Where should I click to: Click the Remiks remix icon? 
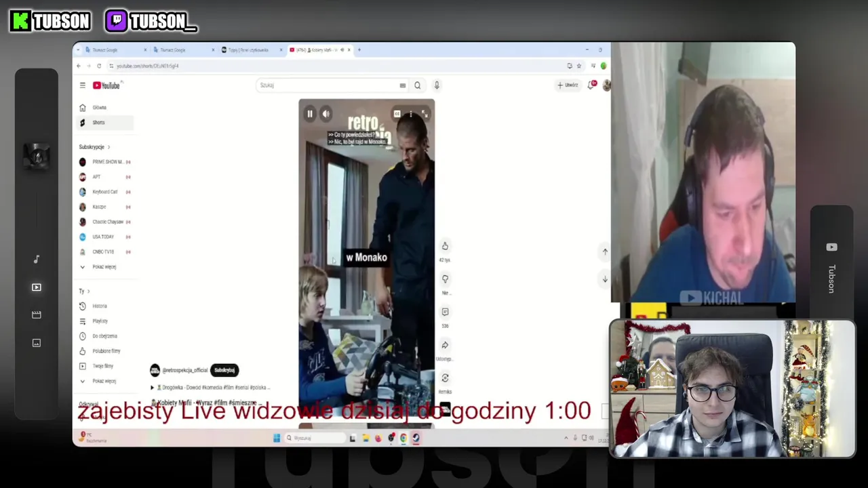point(445,378)
